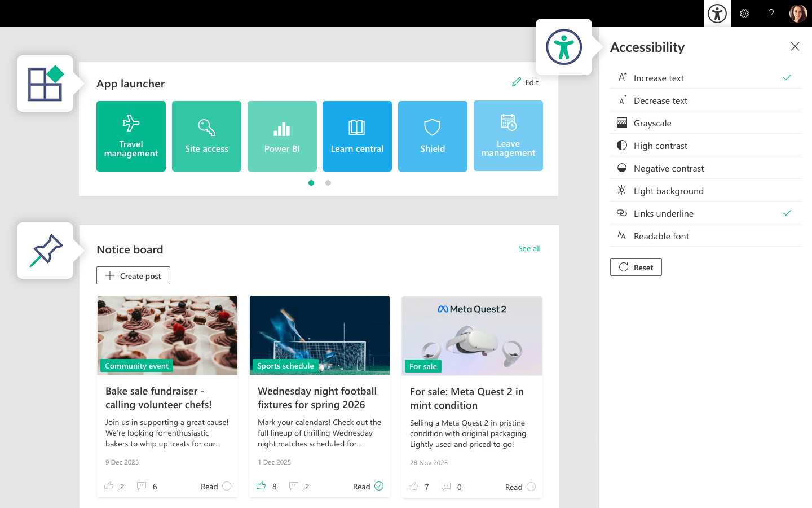The width and height of the screenshot is (812, 508).
Task: Toggle the Decrease text option
Action: 705,100
